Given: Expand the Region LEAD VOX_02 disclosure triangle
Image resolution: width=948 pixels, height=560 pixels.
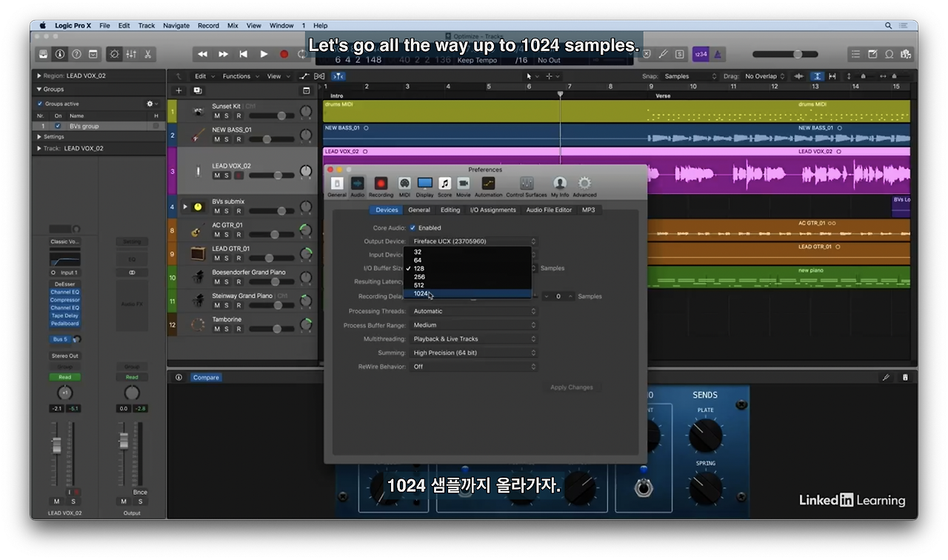Looking at the screenshot, I should pos(39,76).
